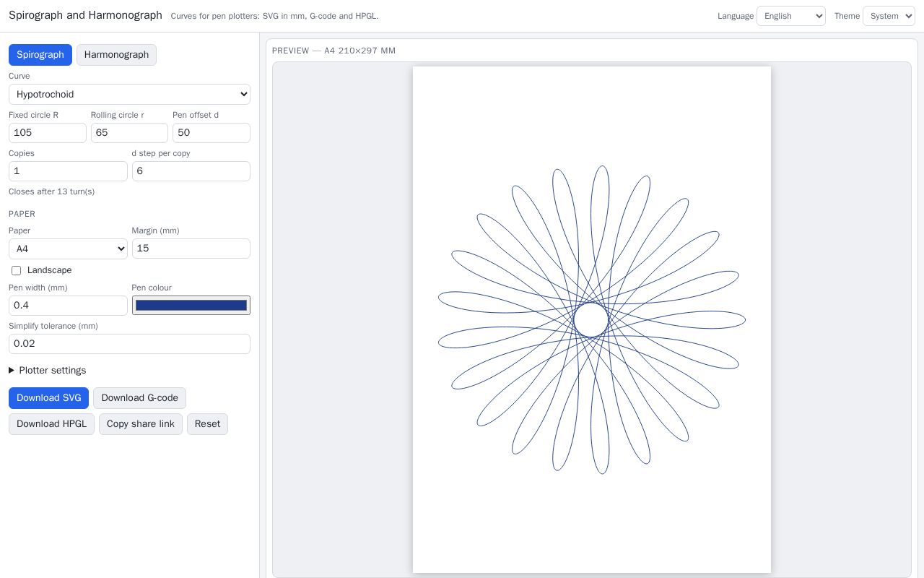The height and width of the screenshot is (578, 924).
Task: Click the 'Spirograph and Harmonograph' title
Action: pyautogui.click(x=85, y=15)
